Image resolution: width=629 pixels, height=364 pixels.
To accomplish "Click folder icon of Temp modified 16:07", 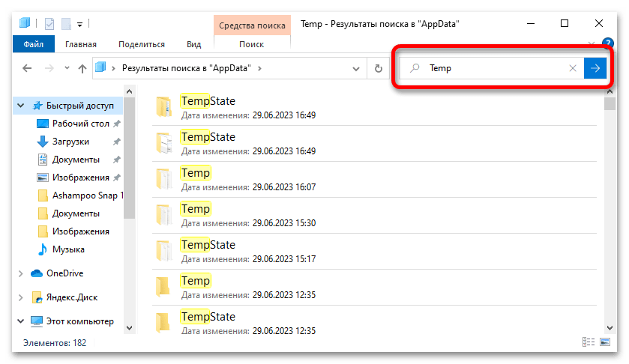I will tap(163, 179).
